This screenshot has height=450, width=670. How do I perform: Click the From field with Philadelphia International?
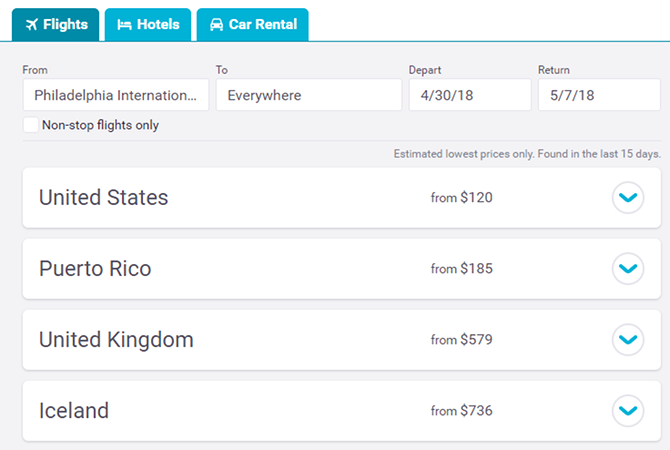click(x=116, y=95)
